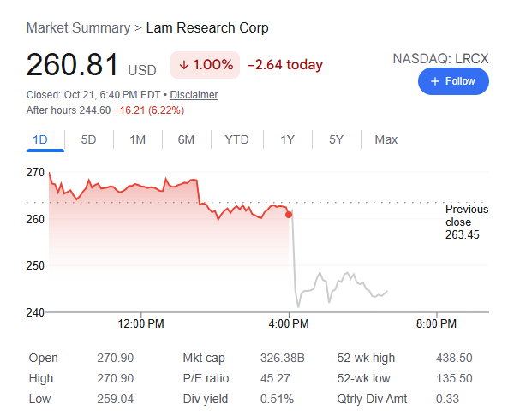This screenshot has height=415, width=532.
Task: Click the 8:00 PM axis marker
Action: point(436,323)
